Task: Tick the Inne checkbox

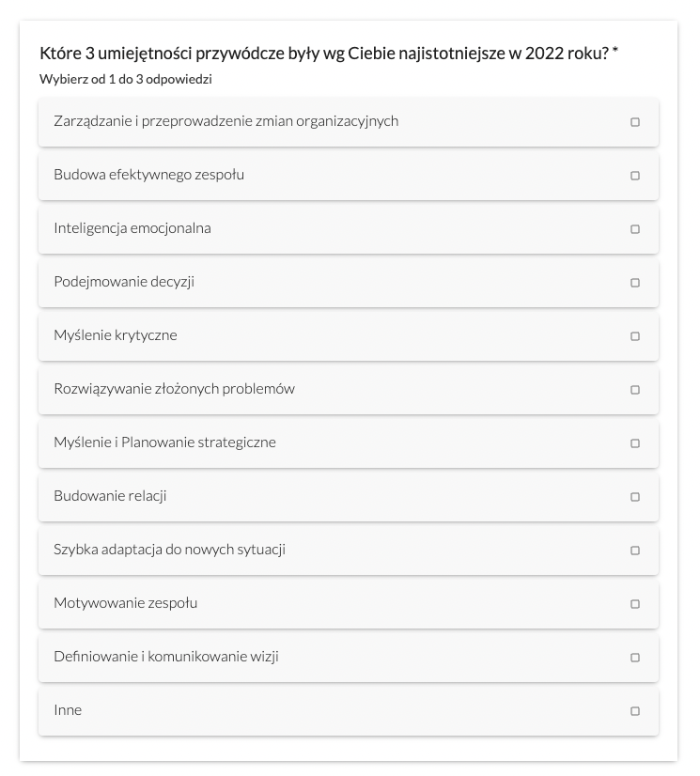Action: [634, 710]
